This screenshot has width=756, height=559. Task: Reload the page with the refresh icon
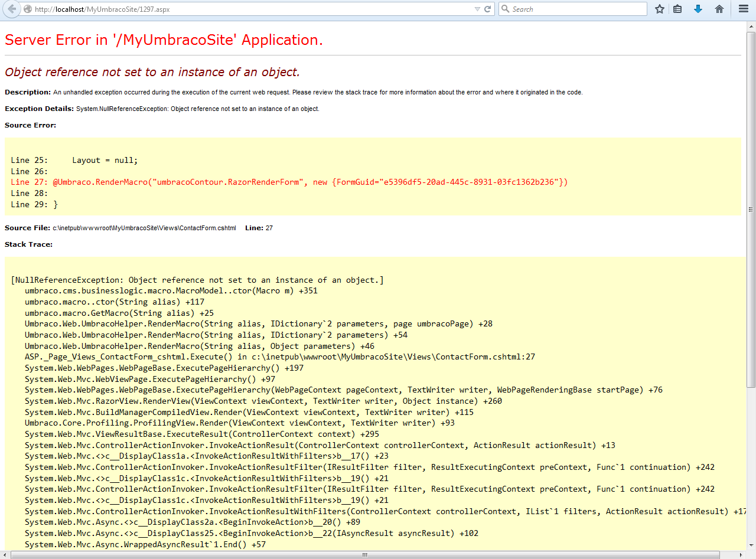pyautogui.click(x=488, y=9)
